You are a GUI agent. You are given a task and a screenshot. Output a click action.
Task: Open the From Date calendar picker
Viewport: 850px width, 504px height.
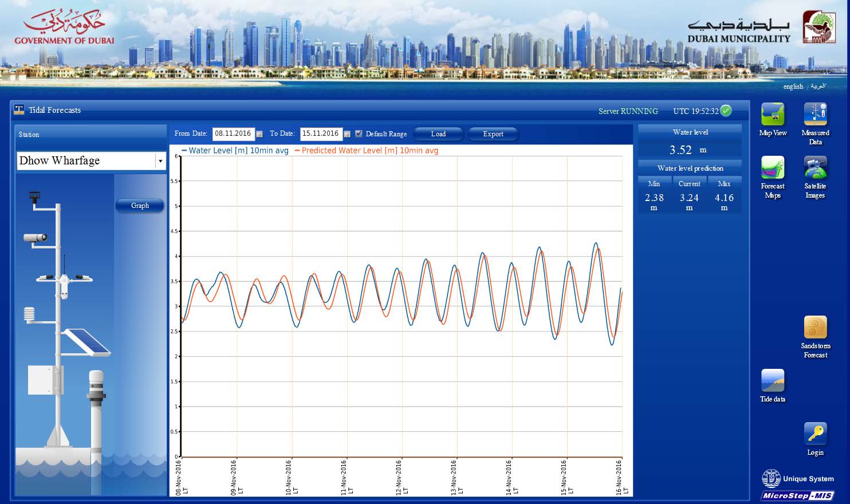[259, 133]
